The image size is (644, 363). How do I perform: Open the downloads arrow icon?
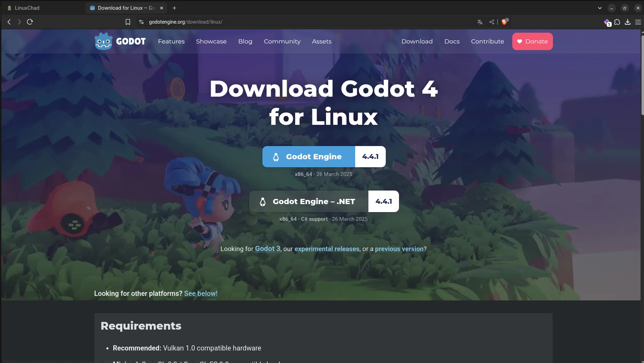point(628,22)
